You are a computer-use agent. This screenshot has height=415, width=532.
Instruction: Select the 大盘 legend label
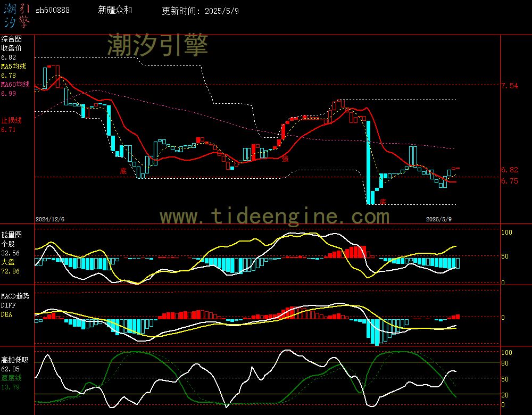coord(8,262)
